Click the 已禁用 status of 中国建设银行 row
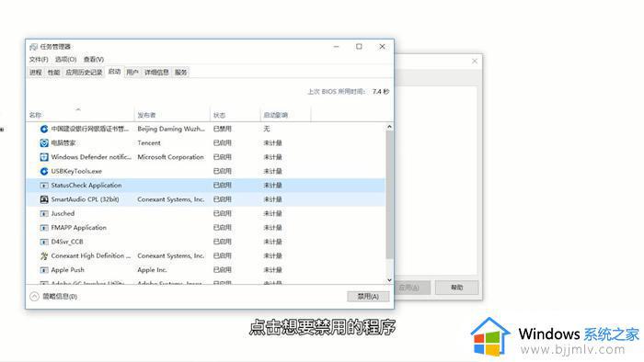644x362 pixels. pyautogui.click(x=223, y=130)
